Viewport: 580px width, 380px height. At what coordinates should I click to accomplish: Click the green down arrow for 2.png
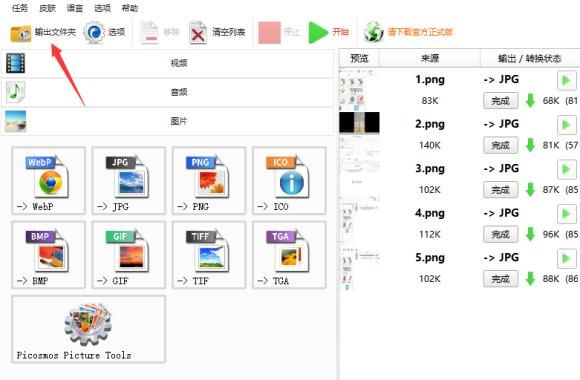pos(530,145)
